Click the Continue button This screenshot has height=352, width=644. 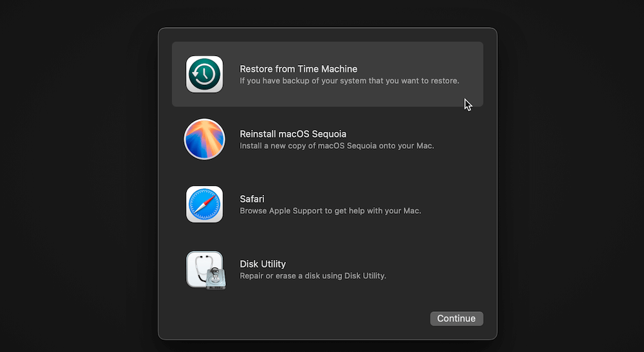pyautogui.click(x=457, y=319)
